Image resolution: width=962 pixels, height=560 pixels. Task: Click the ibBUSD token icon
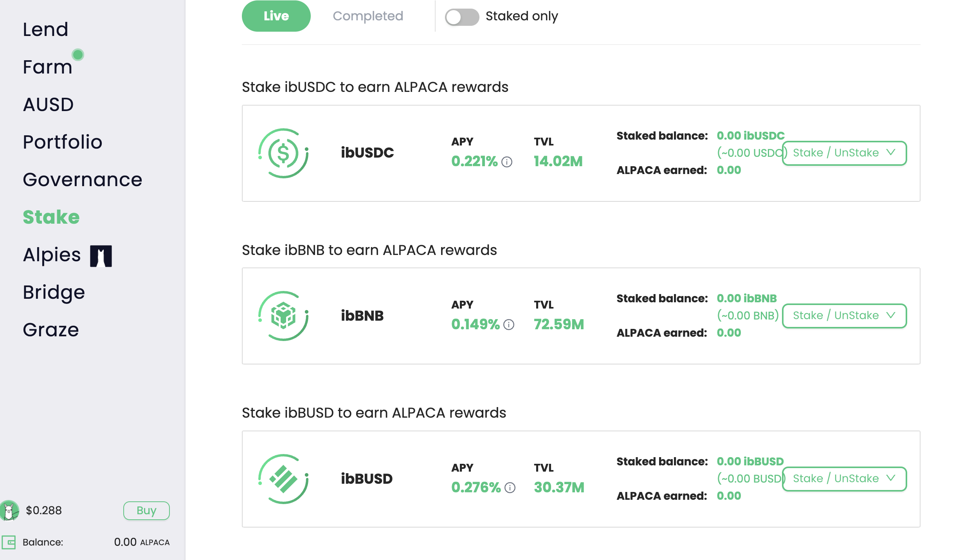coord(283,479)
